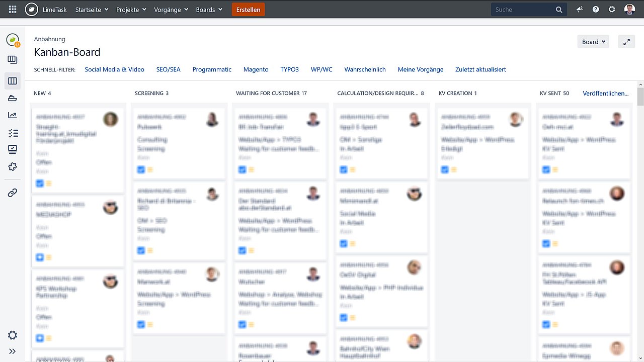Viewport: 644px width, 362px height.
Task: Toggle SEO/SEA quick filter
Action: (x=168, y=69)
